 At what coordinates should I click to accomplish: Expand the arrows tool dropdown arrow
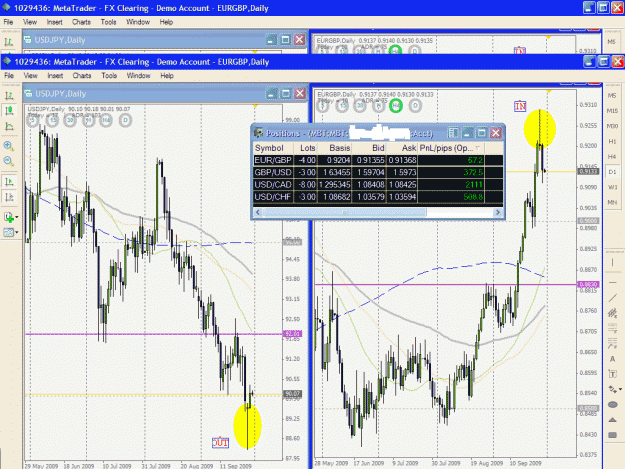(620, 389)
